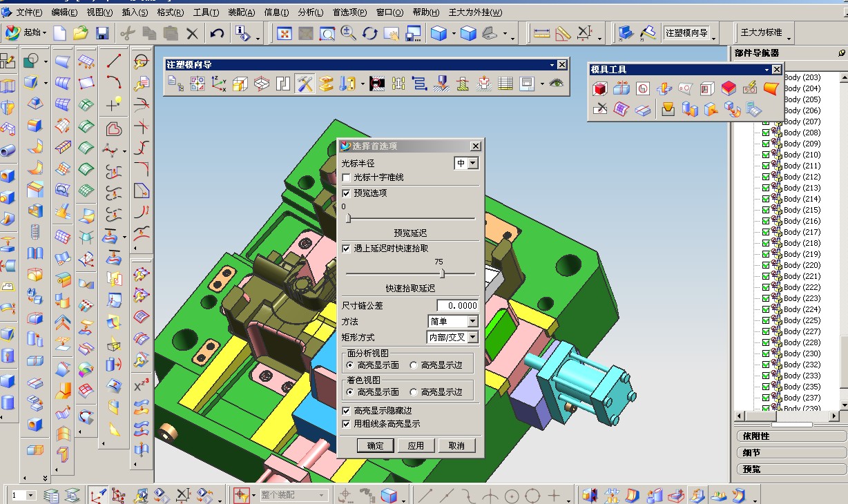Select highlight faces radio under 面分析视图

coord(350,365)
